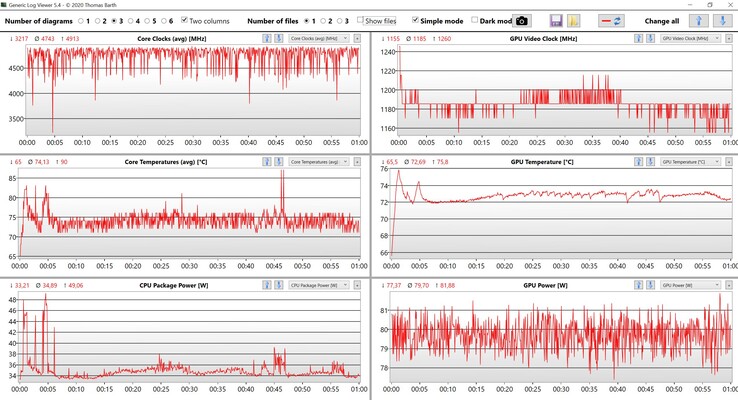The height and width of the screenshot is (400, 738).
Task: Click down arrow in Core Clocks panel
Action: point(279,39)
